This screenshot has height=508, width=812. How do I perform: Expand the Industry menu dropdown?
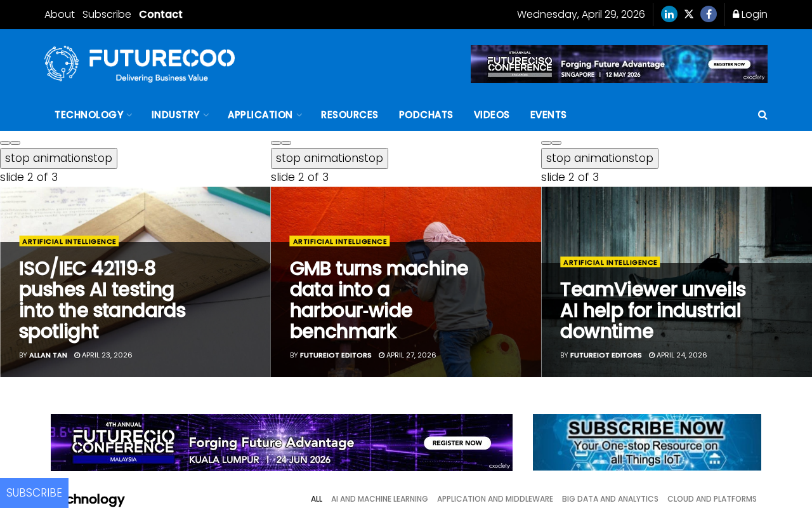pos(180,115)
